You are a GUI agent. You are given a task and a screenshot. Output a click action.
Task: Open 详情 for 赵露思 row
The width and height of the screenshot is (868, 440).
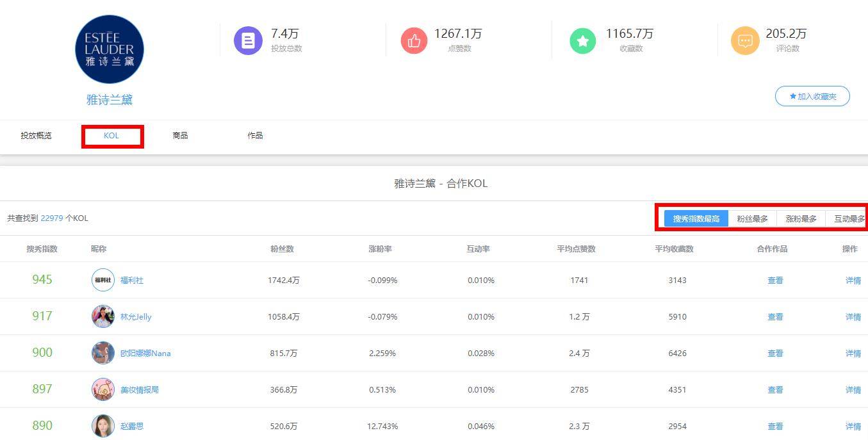tap(853, 427)
